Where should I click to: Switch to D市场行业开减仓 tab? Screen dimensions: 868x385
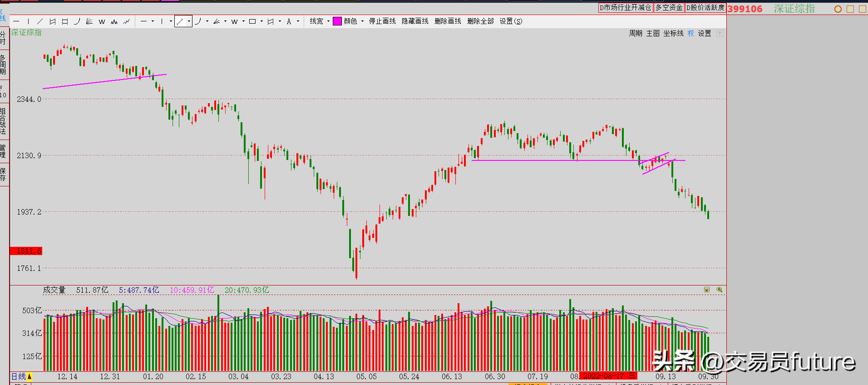[x=625, y=8]
